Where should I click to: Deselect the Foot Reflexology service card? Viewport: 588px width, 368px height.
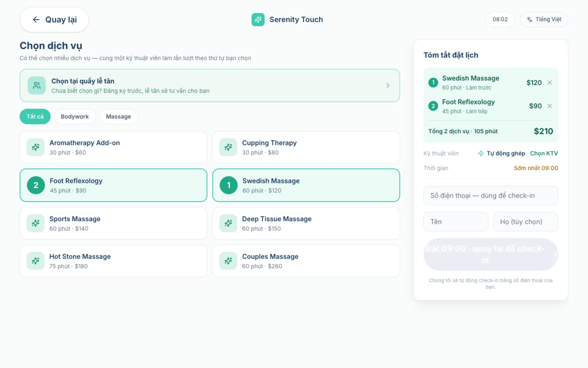tap(114, 185)
